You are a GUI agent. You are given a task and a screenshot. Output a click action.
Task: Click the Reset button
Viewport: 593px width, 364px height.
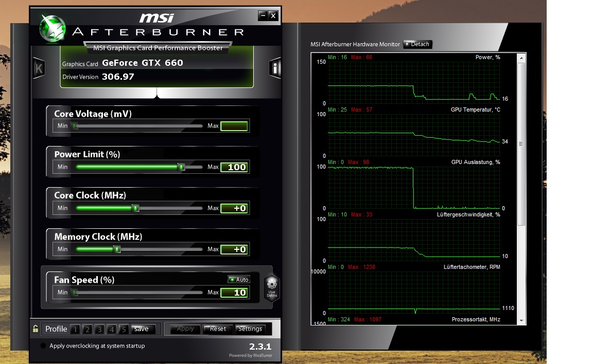[217, 329]
